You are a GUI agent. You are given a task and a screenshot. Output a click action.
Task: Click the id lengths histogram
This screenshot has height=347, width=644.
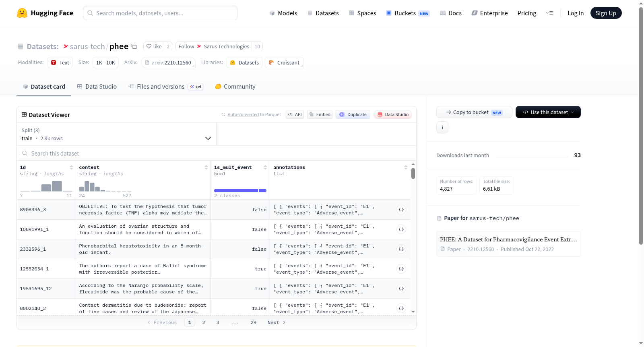coord(46,186)
